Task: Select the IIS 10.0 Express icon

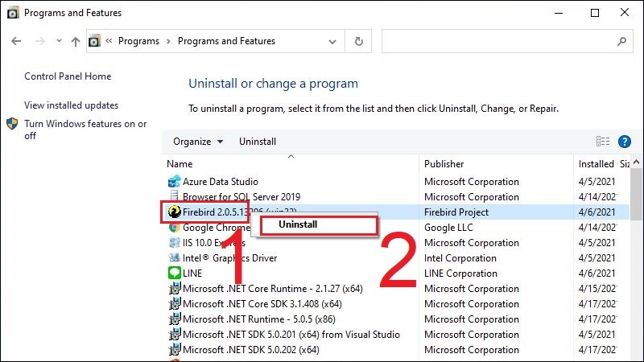Action: (x=175, y=243)
